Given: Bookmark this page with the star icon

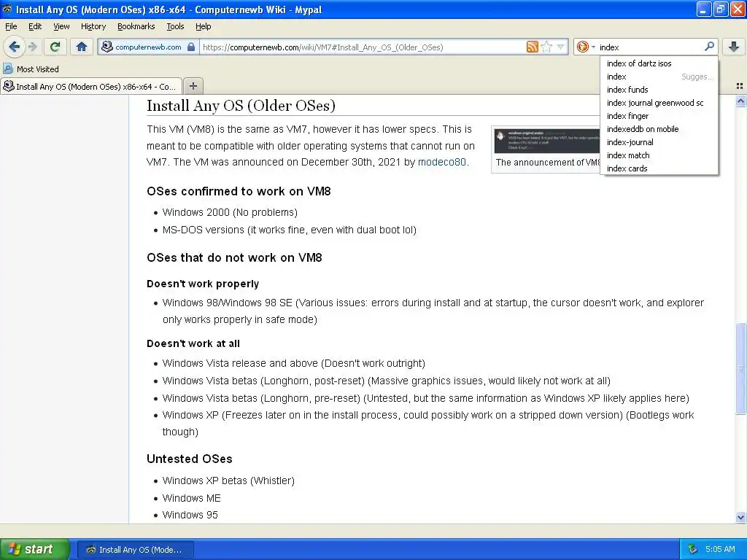Looking at the screenshot, I should (x=547, y=47).
